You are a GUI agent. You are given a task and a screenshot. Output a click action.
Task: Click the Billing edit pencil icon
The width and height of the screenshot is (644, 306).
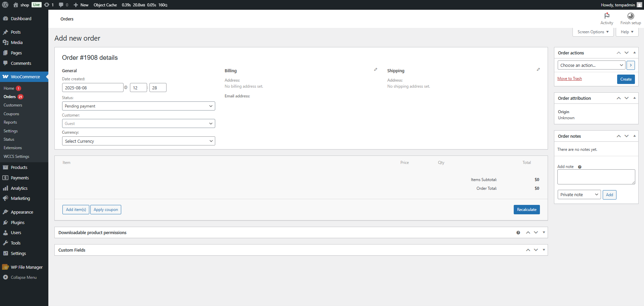(x=375, y=70)
